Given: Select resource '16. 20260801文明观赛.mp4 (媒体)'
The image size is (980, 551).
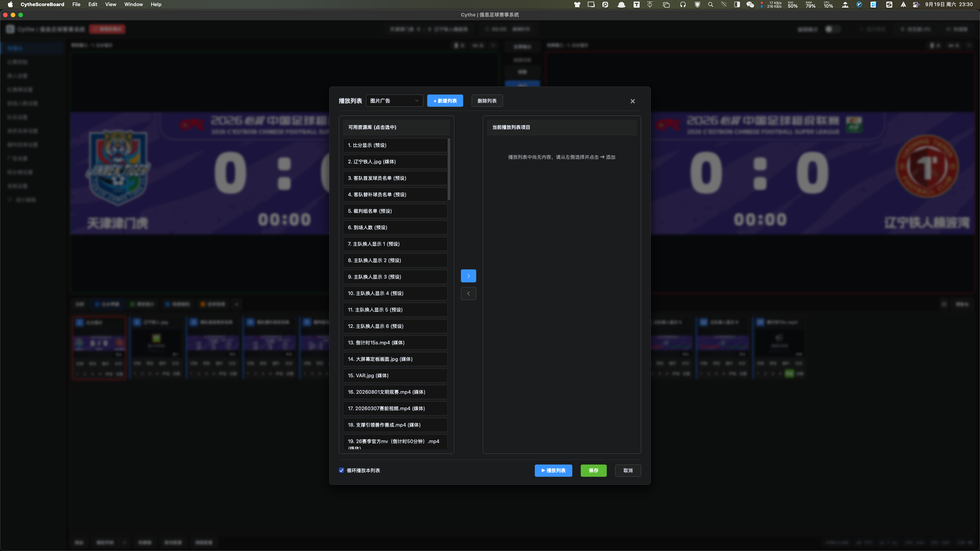Looking at the screenshot, I should click(395, 392).
